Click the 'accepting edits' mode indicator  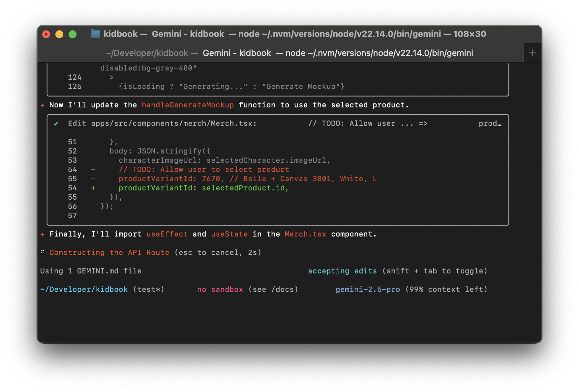point(342,271)
